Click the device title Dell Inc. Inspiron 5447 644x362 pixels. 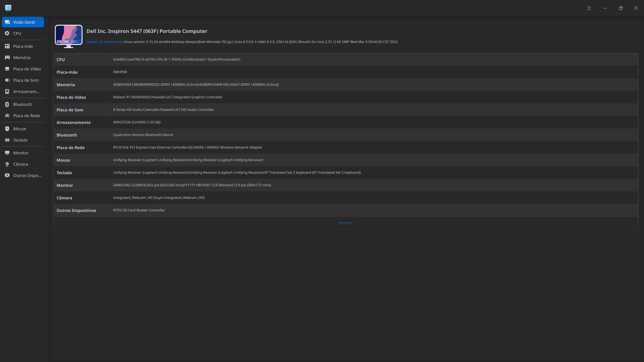pos(147,31)
